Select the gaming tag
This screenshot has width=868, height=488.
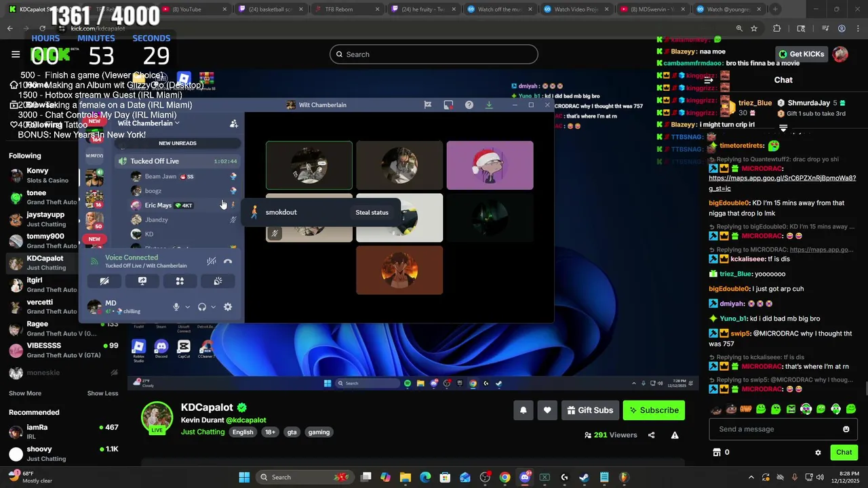pos(319,432)
